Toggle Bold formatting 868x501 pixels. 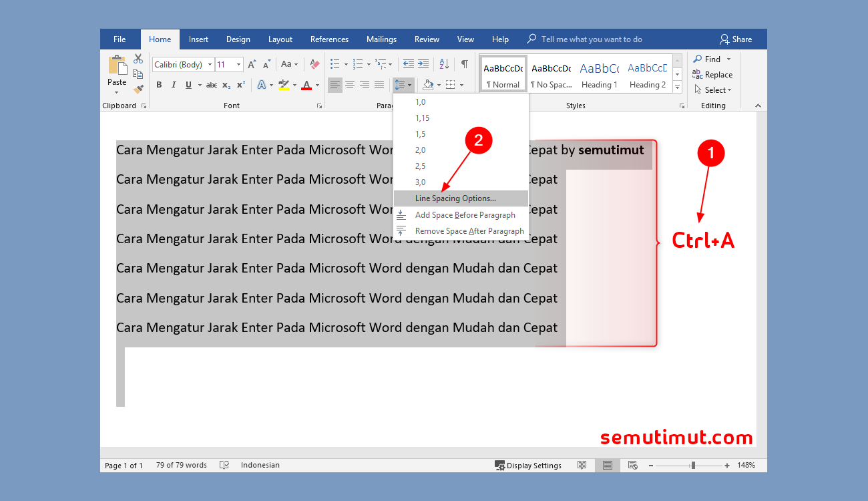159,84
